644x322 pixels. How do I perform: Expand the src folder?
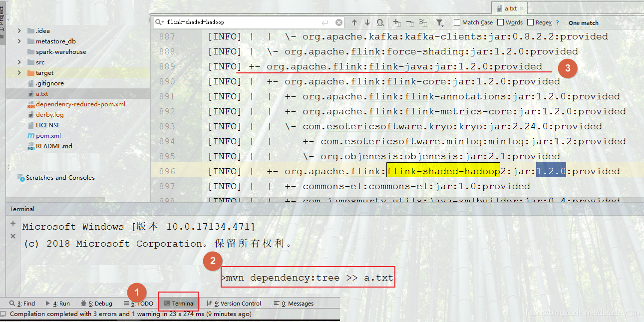(x=19, y=62)
